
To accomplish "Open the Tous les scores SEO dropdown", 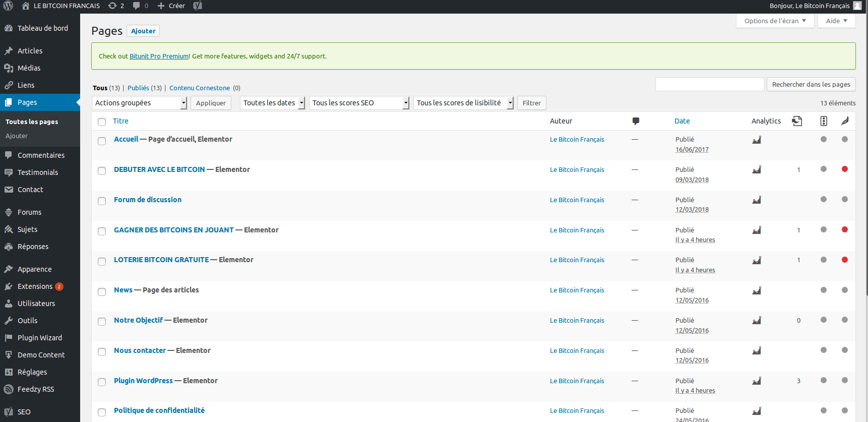I will pyautogui.click(x=359, y=103).
